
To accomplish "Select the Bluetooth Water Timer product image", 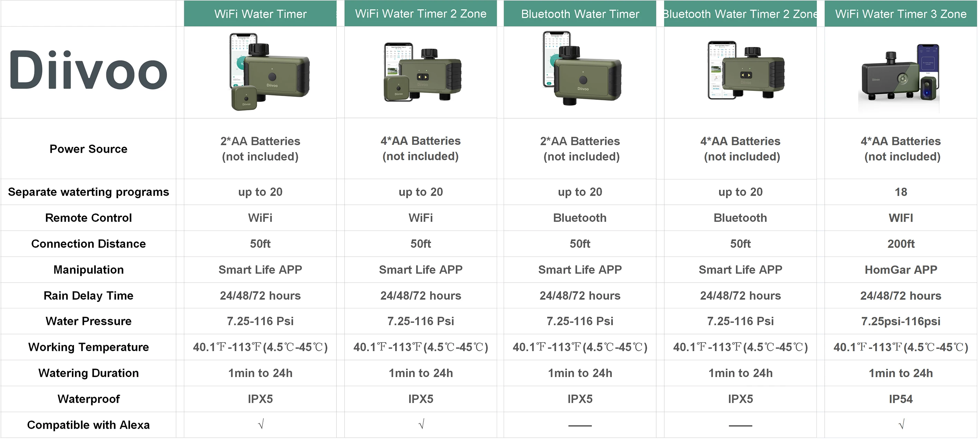I will point(582,68).
